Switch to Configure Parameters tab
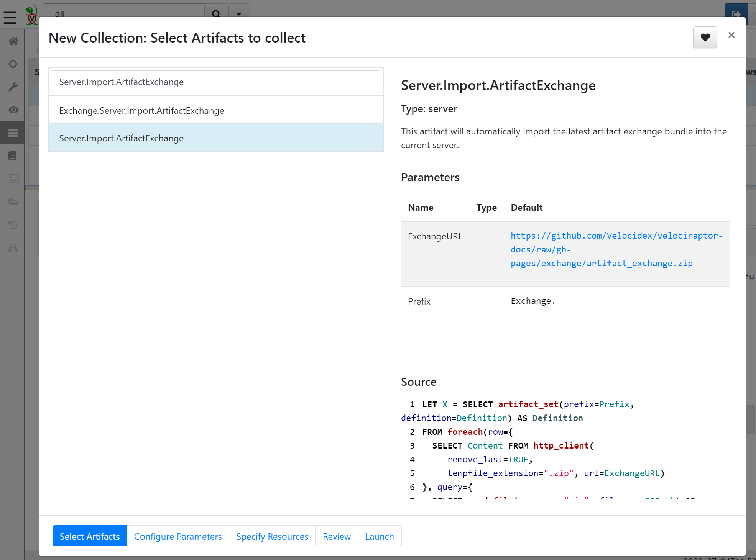 178,536
